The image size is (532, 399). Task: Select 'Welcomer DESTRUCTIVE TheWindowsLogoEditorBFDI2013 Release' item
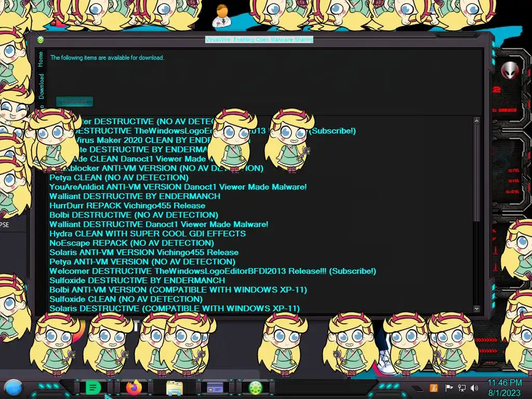(212, 271)
